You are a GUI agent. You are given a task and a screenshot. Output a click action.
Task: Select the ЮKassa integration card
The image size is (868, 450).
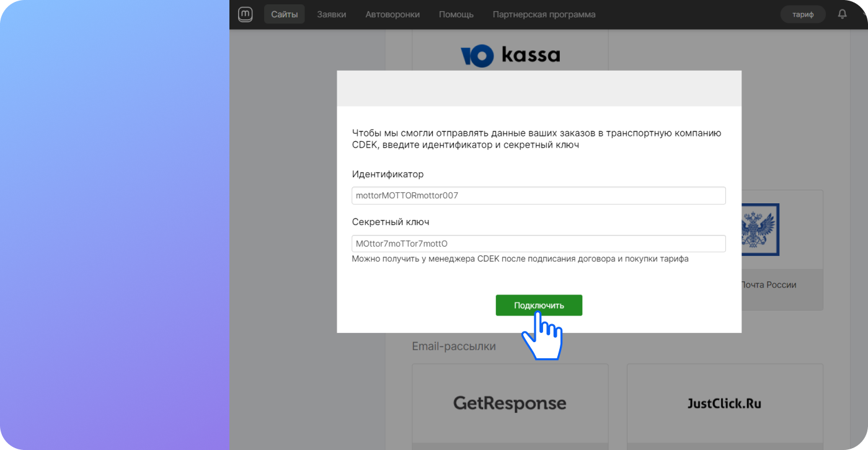[510, 51]
